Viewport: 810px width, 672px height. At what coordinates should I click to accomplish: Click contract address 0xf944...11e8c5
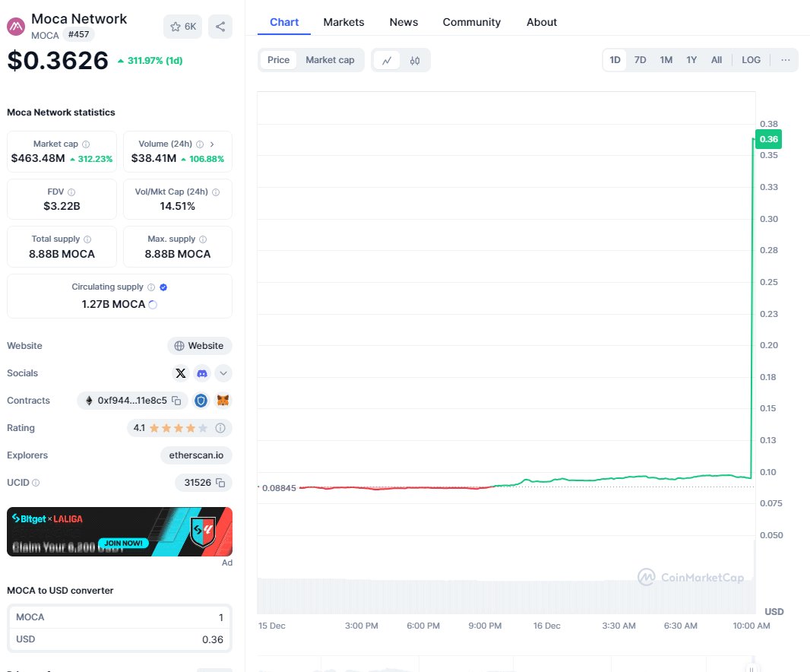tap(131, 401)
